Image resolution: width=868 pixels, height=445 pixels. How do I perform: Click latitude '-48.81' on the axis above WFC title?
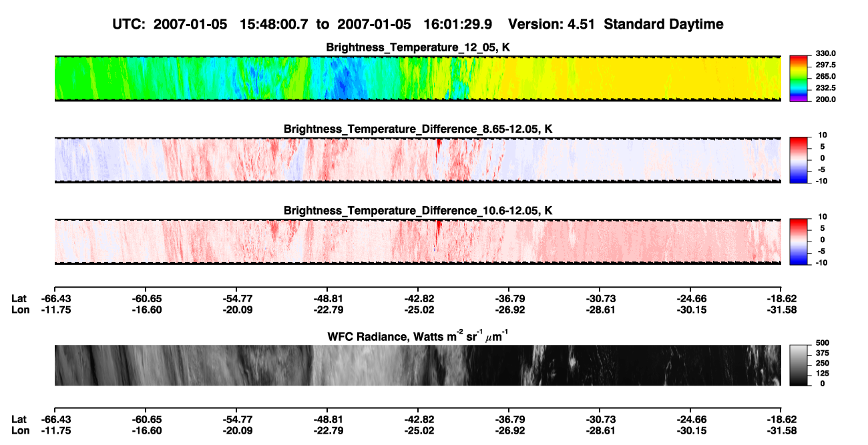pos(327,298)
